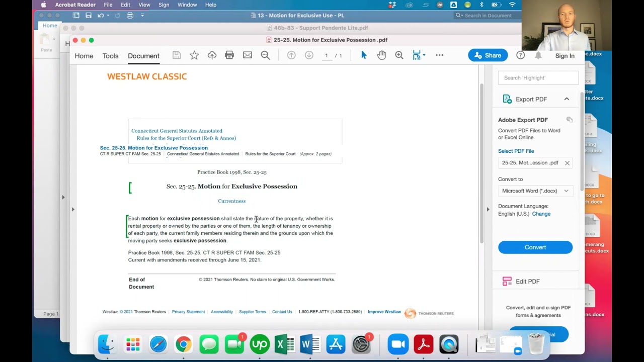This screenshot has height=362, width=644.
Task: Click the Accessibility footer link
Action: point(222,312)
